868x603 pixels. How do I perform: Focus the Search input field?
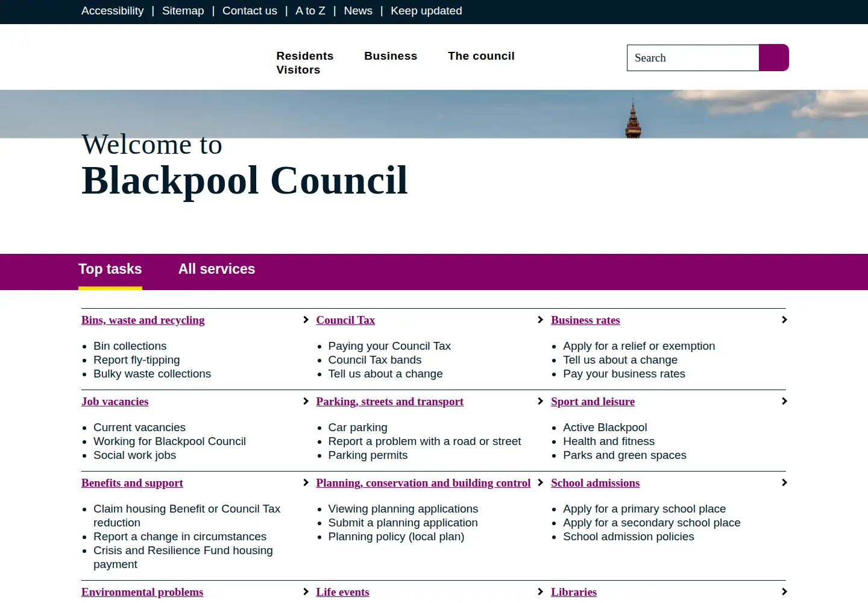tap(693, 58)
